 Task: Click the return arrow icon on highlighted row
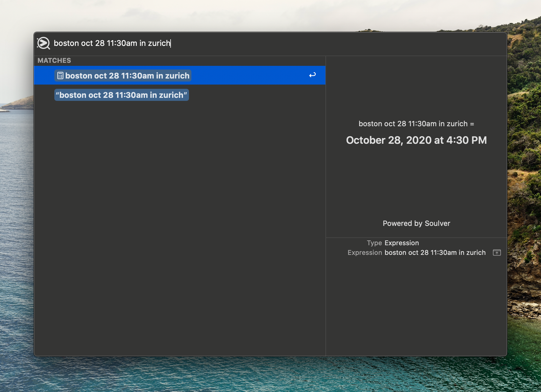pyautogui.click(x=312, y=75)
